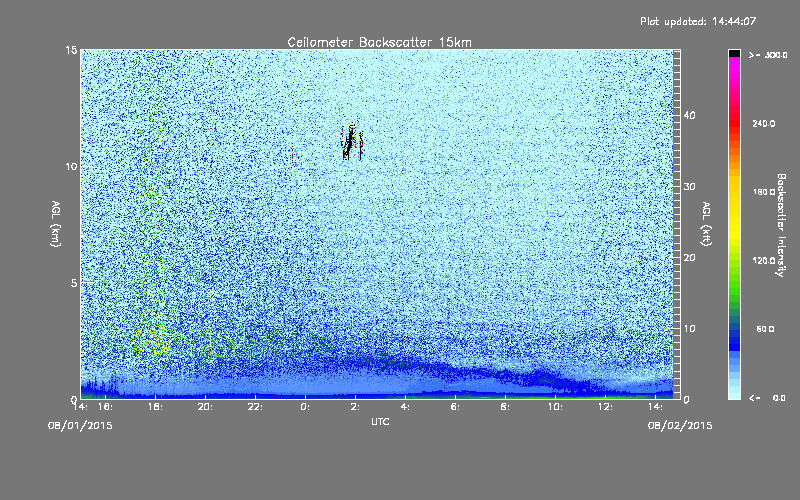Click the "12:" UTC hour tick label

click(x=605, y=407)
